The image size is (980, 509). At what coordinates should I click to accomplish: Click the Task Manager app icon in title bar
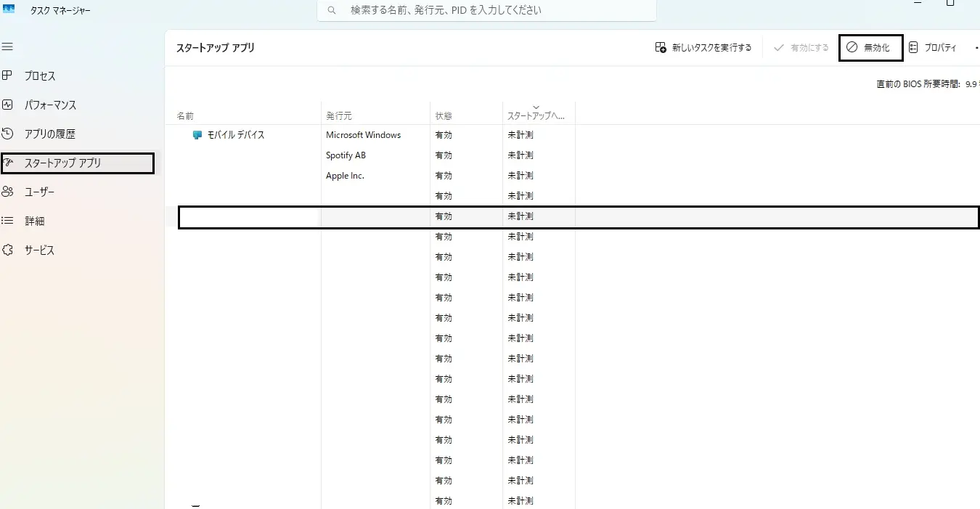[9, 9]
